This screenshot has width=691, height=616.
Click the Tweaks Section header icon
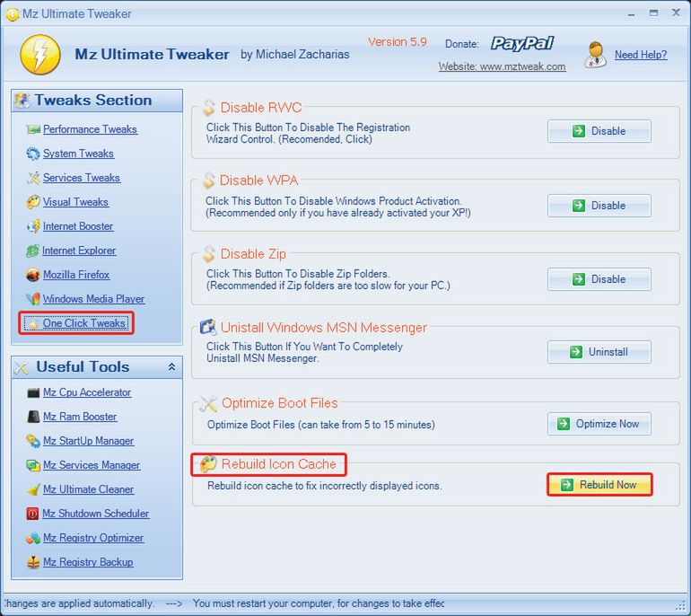tap(22, 101)
